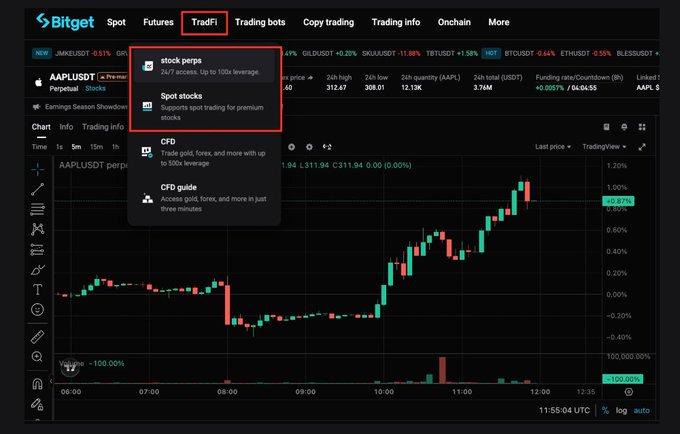This screenshot has width=680, height=434.
Task: Select the ruler measure tool
Action: pyautogui.click(x=38, y=336)
